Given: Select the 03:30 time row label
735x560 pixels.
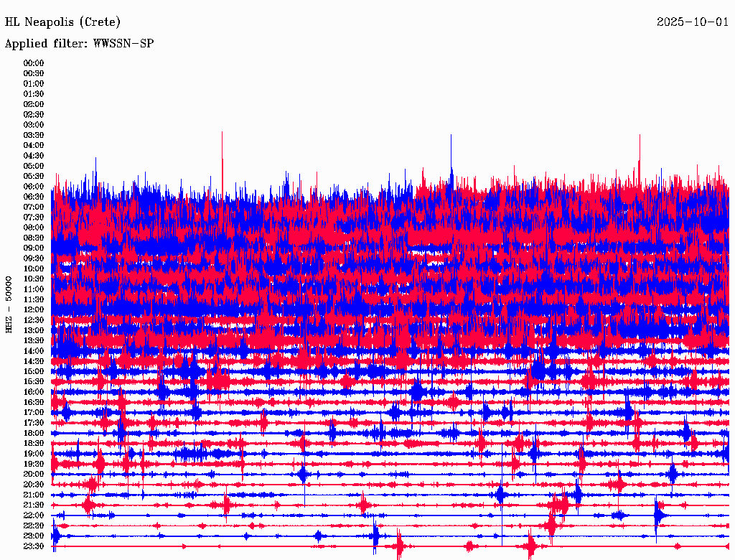Looking at the screenshot, I should pos(34,135).
